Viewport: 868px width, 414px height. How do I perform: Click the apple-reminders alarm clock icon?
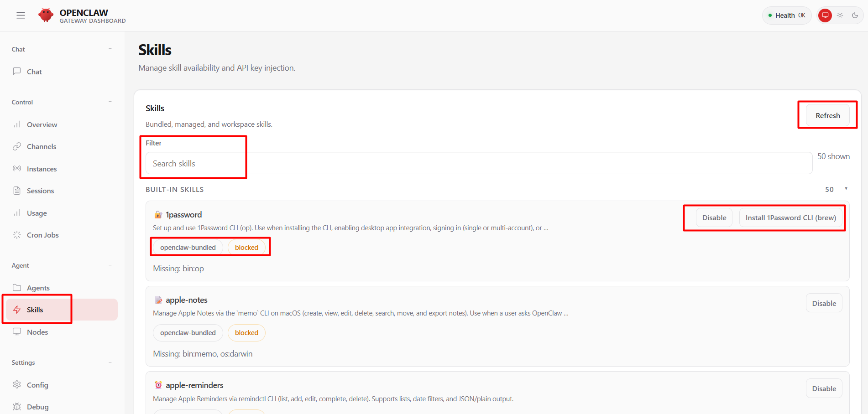(158, 385)
